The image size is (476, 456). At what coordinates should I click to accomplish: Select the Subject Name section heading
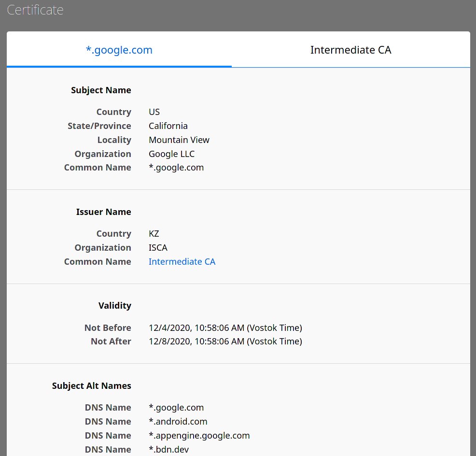pyautogui.click(x=101, y=90)
